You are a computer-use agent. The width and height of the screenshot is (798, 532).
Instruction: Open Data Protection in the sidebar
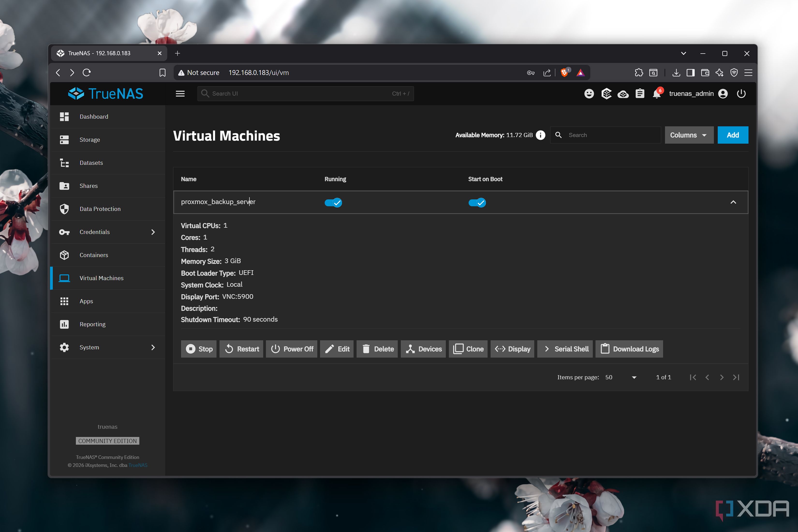click(108, 209)
